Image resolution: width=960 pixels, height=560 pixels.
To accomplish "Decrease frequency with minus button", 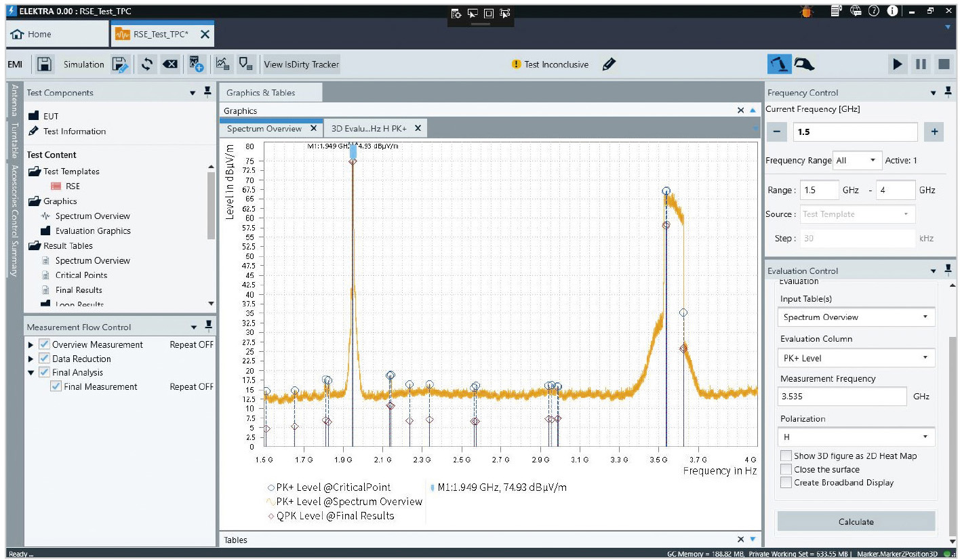I will tap(777, 132).
